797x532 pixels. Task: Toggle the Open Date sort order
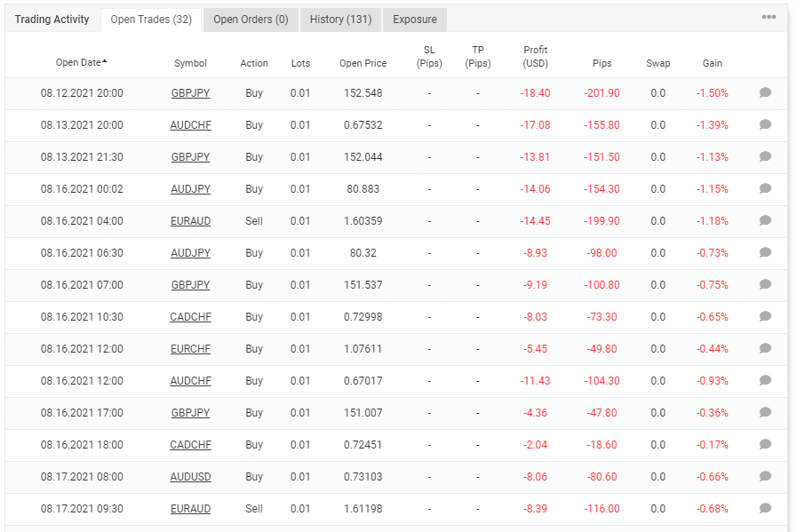(81, 62)
